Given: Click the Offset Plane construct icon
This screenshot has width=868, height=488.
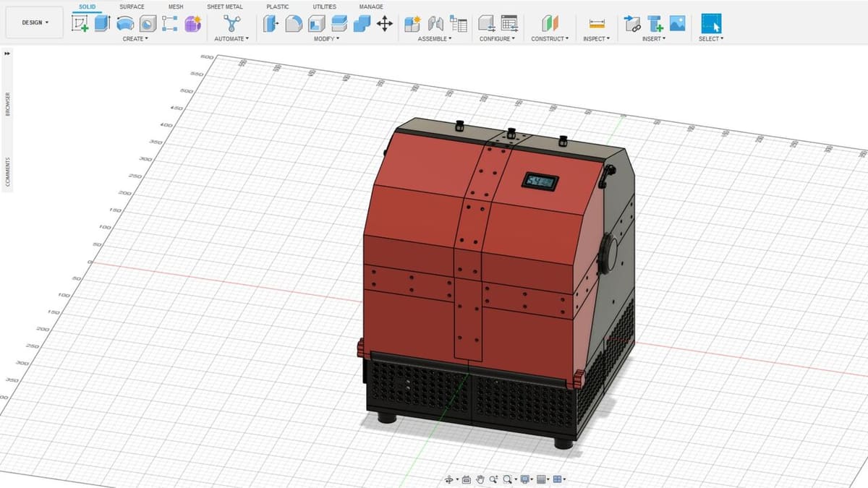Looking at the screenshot, I should tap(550, 24).
